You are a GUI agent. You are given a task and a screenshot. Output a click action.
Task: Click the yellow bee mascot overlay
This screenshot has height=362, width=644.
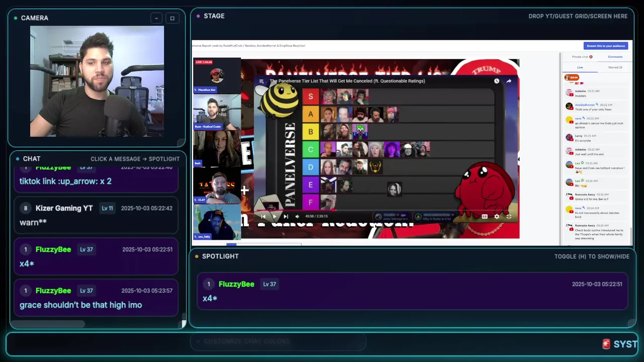pos(279,100)
